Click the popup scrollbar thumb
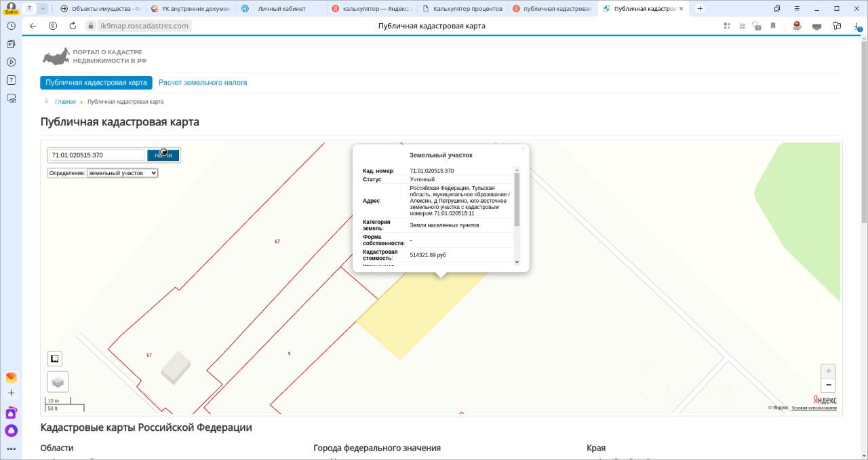868x460 pixels. tap(517, 199)
